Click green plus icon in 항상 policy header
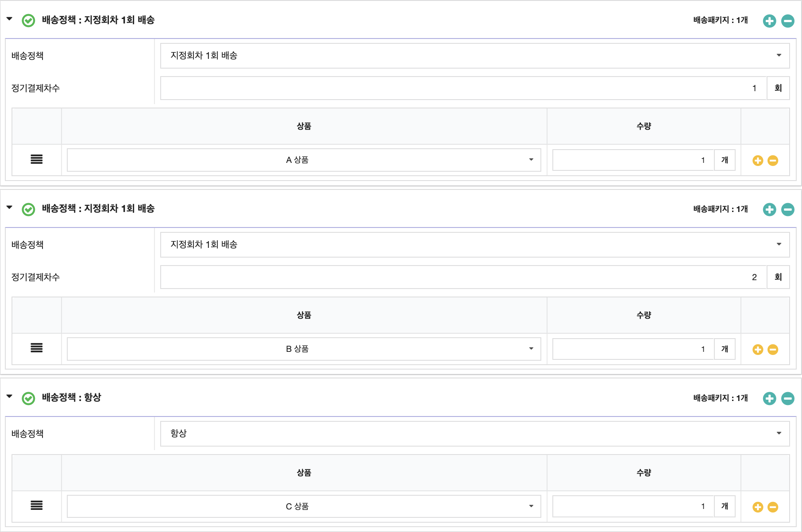 click(769, 398)
